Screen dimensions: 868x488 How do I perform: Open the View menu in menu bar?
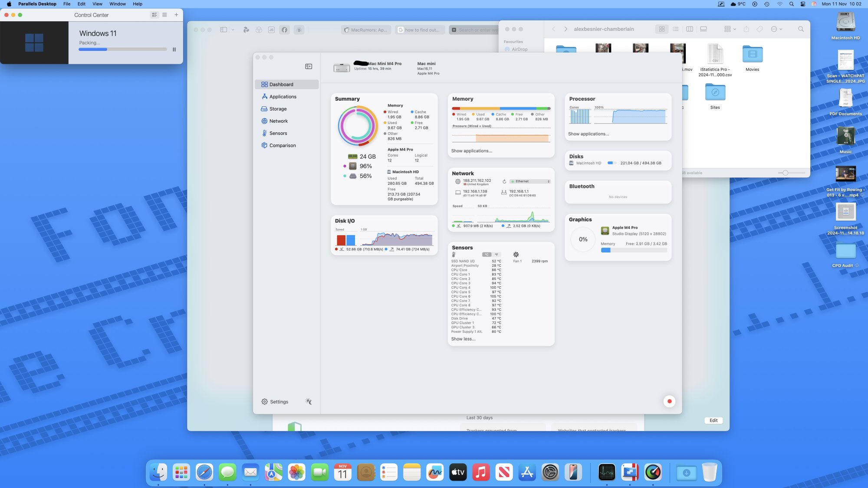(97, 4)
